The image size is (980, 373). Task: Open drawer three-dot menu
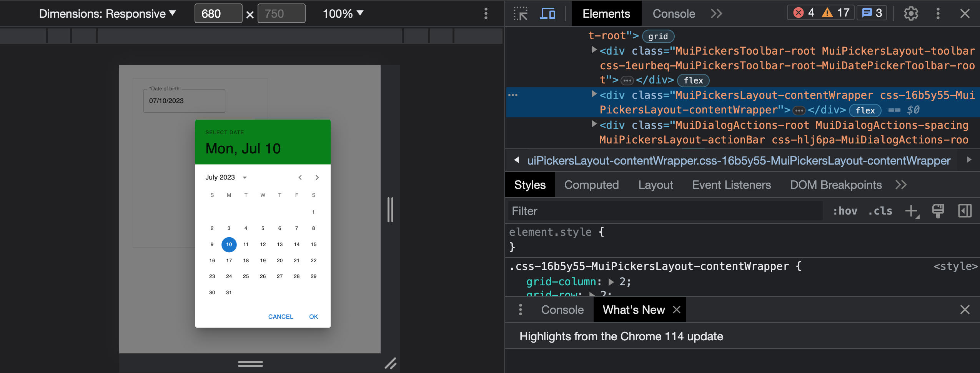(x=520, y=310)
